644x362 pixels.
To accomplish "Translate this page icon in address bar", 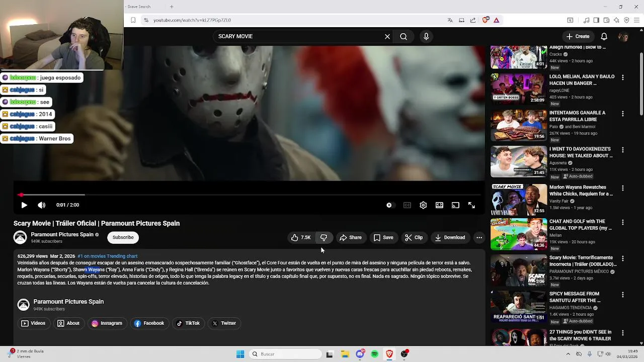I will point(450,20).
